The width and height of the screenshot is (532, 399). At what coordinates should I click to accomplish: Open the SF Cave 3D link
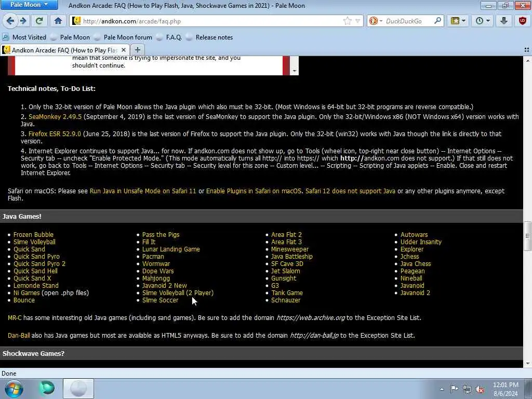click(287, 263)
